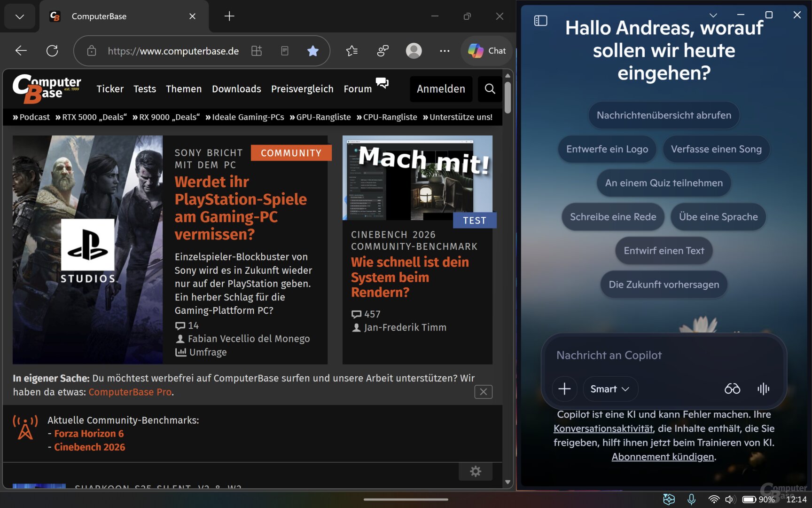This screenshot has width=812, height=508.
Task: Open the Preisvergleich menu item
Action: [x=302, y=89]
